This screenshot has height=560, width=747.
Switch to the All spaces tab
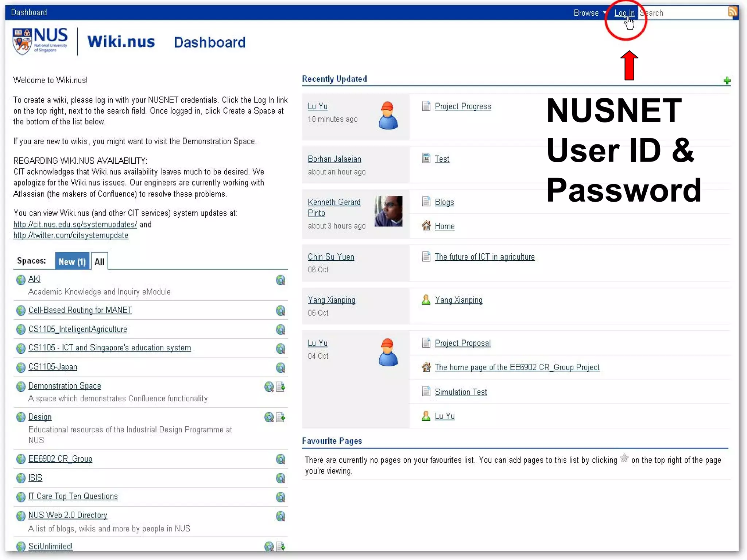pos(99,261)
